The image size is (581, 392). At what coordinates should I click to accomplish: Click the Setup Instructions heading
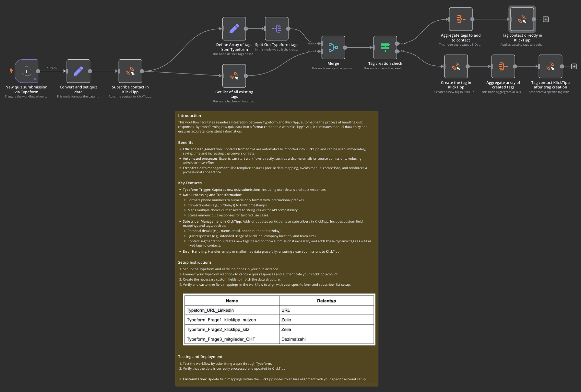point(195,262)
